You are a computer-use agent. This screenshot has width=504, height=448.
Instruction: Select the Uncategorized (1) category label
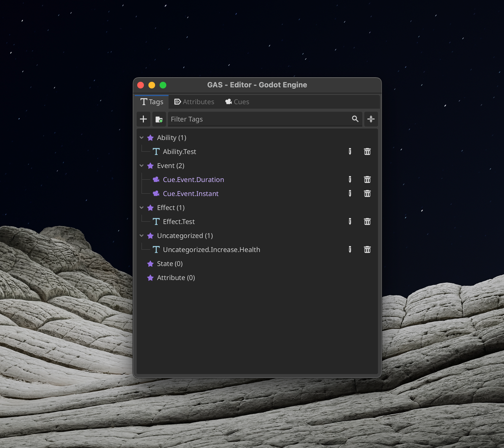click(x=185, y=235)
